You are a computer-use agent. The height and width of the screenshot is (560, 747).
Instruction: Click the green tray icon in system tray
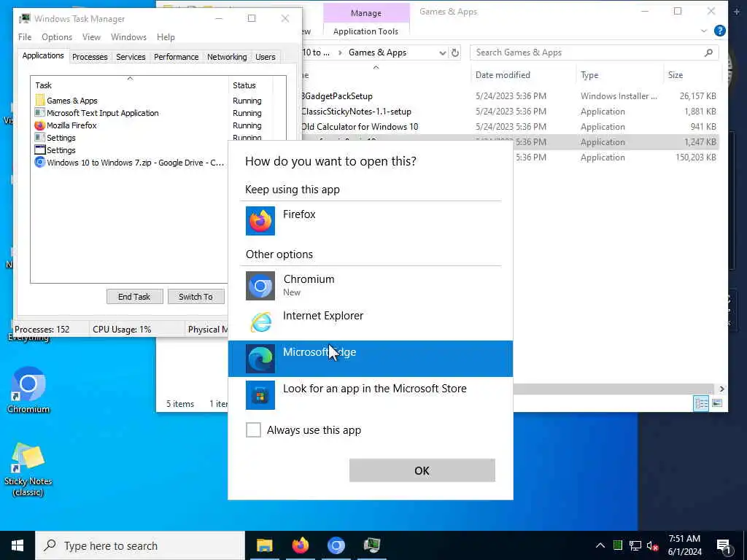pos(618,545)
